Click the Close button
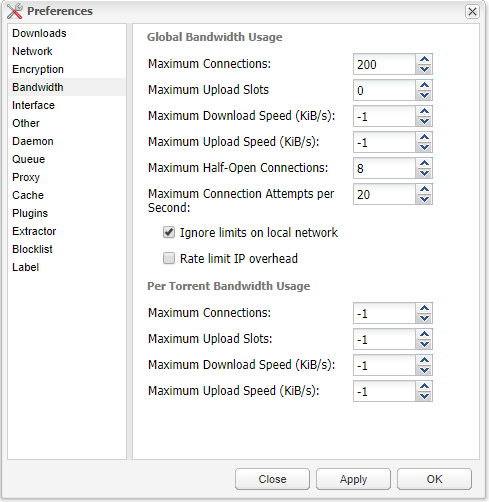 point(272,479)
